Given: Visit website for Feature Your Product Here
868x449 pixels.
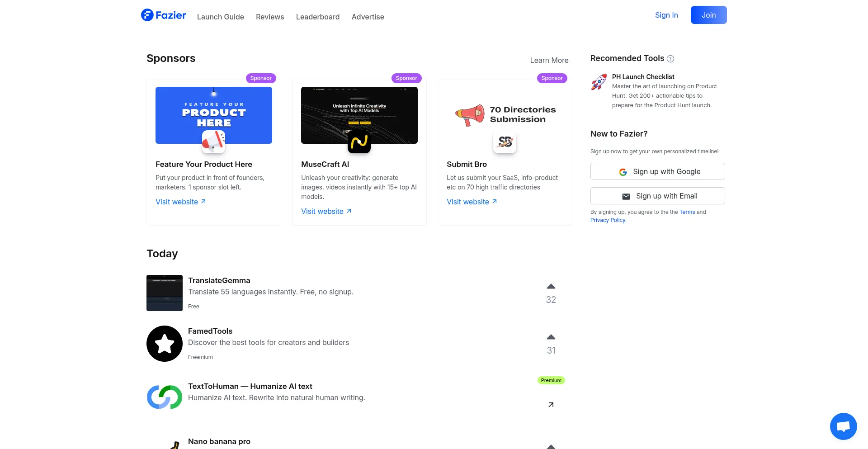Looking at the screenshot, I should (x=181, y=202).
